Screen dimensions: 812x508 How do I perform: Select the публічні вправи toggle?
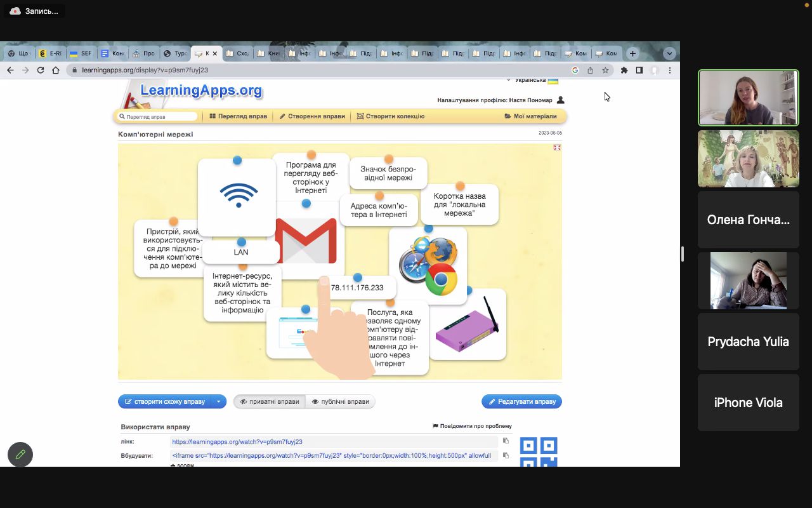[x=341, y=401]
